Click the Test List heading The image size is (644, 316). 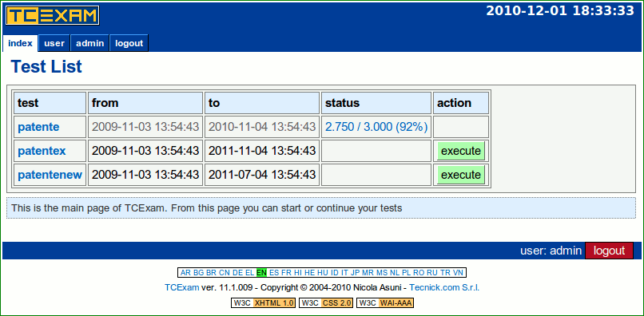click(46, 67)
